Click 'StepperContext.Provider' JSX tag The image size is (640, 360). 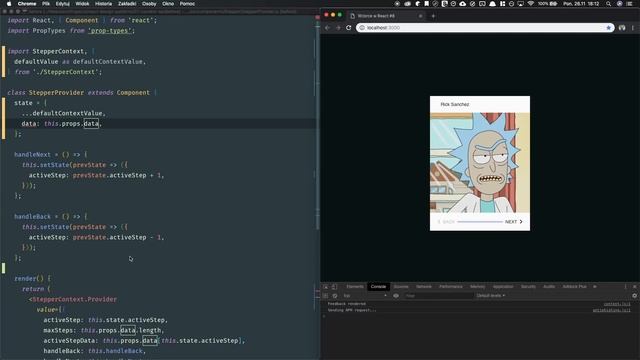[74, 300]
